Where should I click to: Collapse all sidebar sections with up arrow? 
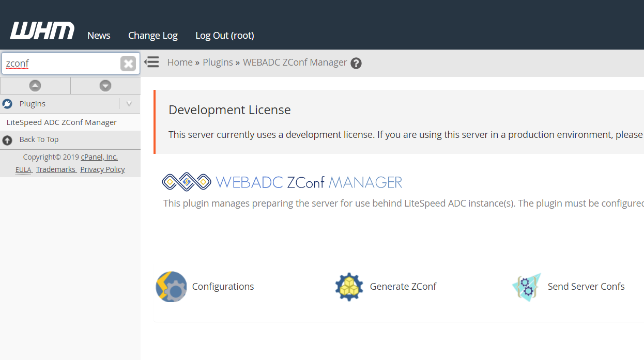coord(35,86)
